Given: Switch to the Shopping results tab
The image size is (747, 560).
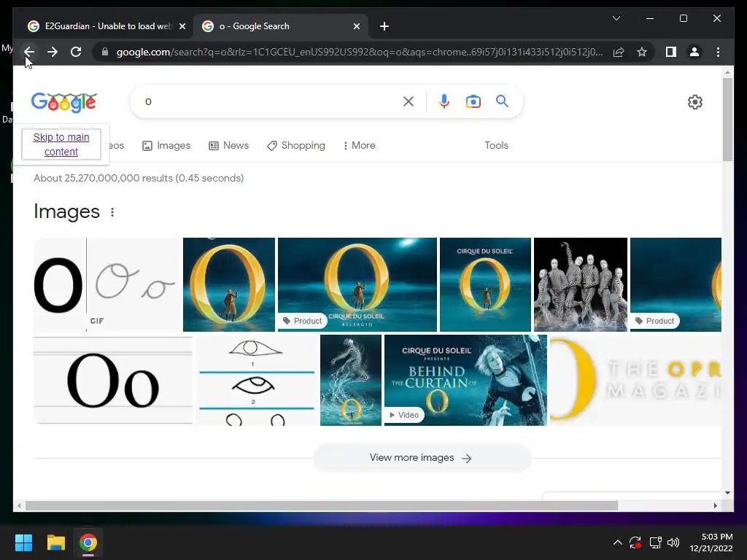Looking at the screenshot, I should 296,145.
